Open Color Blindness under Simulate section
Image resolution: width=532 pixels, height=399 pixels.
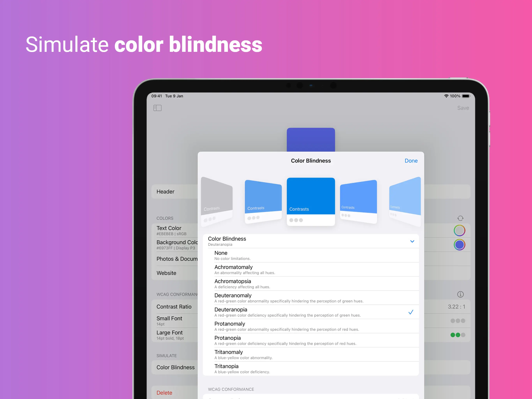click(175, 367)
